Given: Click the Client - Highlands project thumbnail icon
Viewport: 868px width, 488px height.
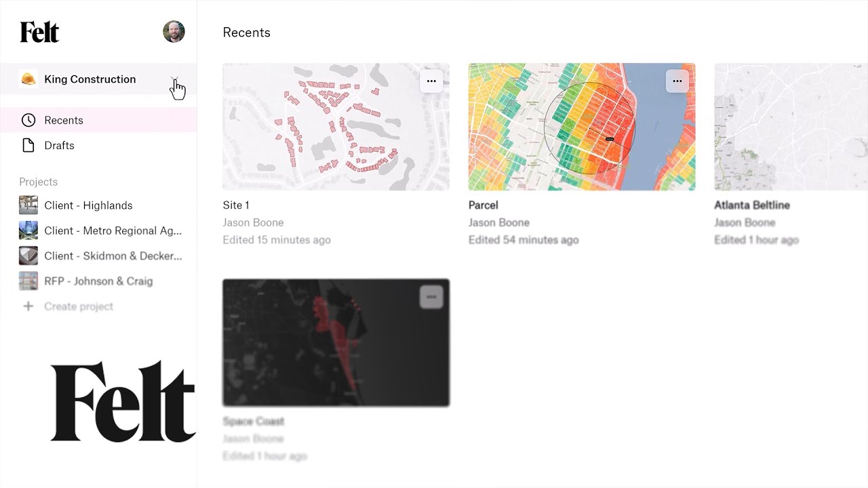Looking at the screenshot, I should coord(28,205).
